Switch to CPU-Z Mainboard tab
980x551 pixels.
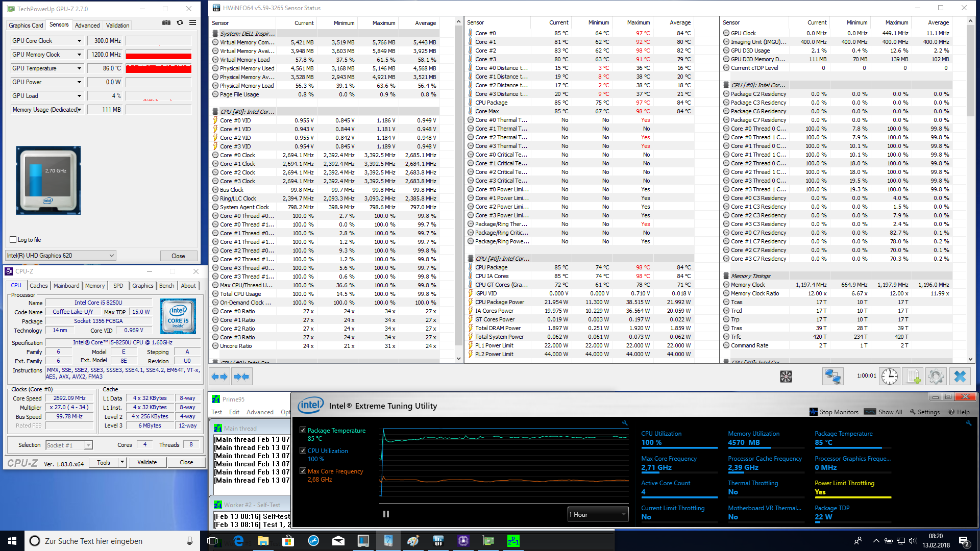[66, 286]
